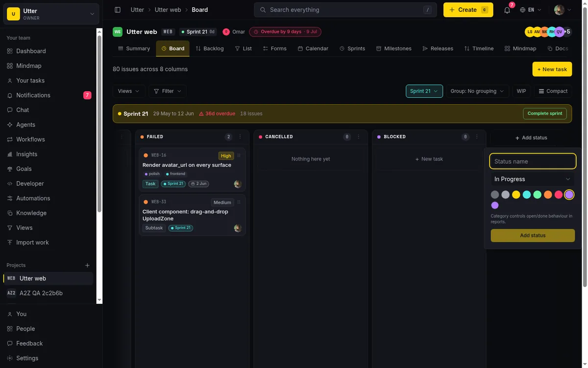
Task: Click the frontend tag on WEB-16
Action: [175, 174]
